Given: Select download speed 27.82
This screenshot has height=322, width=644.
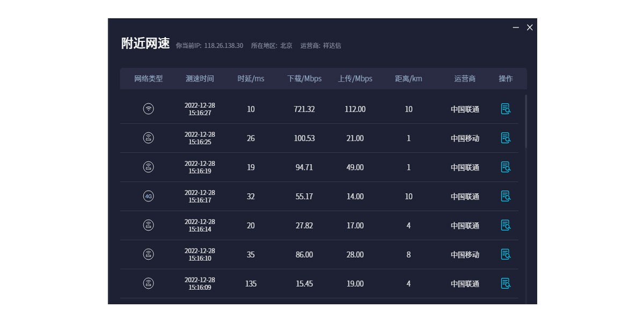Looking at the screenshot, I should [304, 225].
